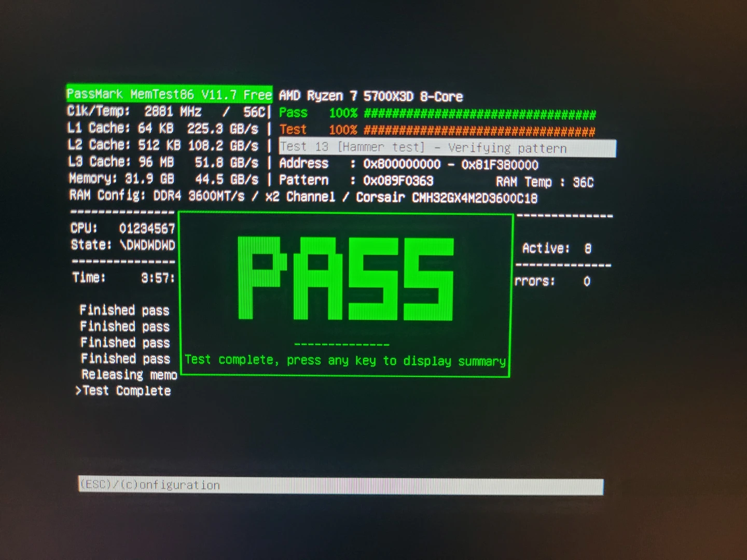Click the Address range 0x800000000 value
747x560 pixels.
(451, 165)
